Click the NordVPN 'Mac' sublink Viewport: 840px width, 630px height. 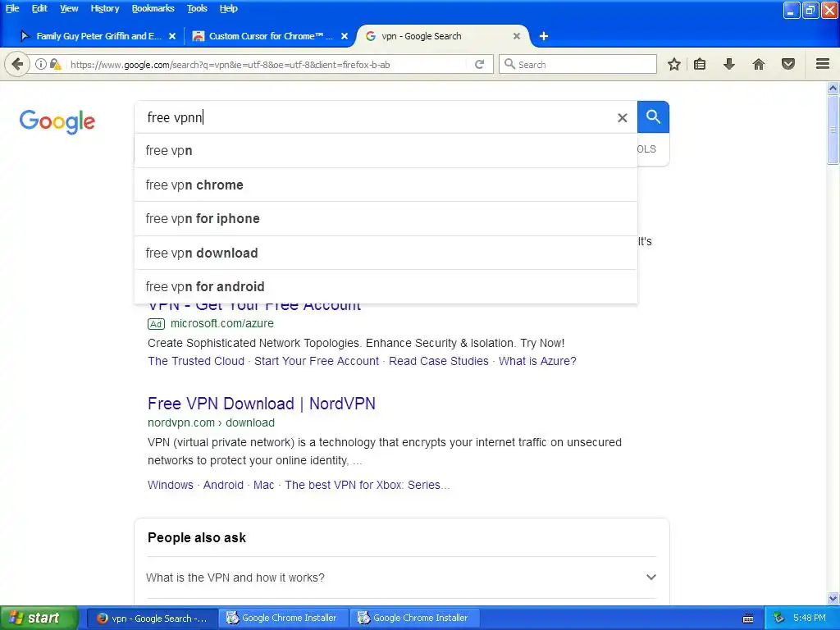click(263, 485)
